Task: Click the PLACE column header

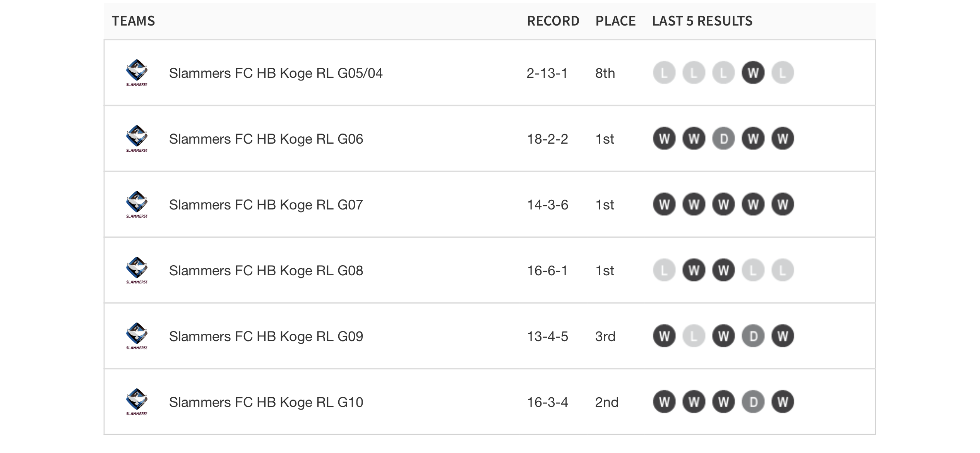Action: 615,21
